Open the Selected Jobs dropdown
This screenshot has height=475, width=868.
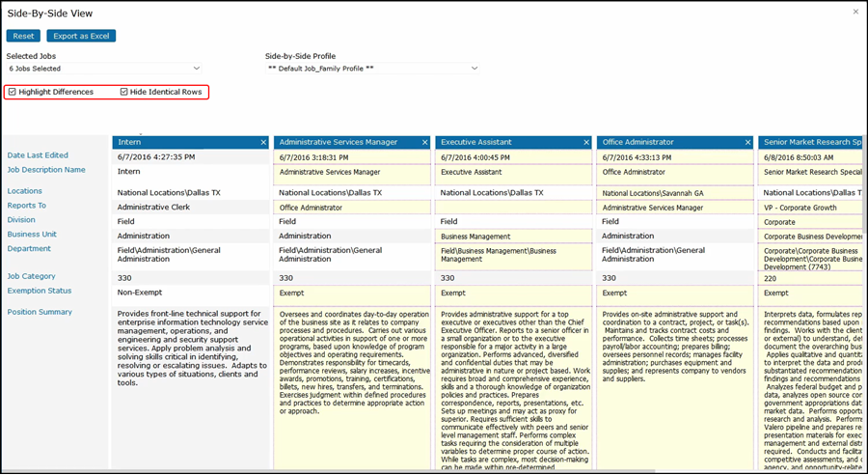(x=103, y=69)
